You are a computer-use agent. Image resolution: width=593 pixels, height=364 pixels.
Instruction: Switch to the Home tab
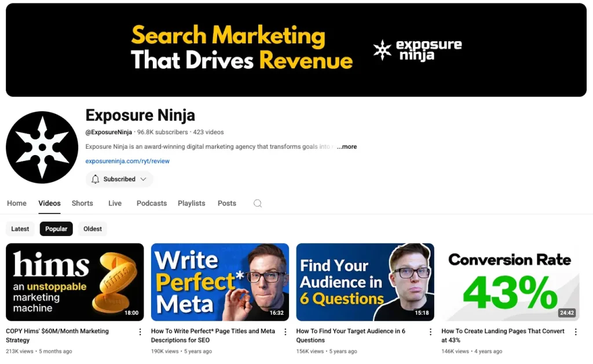pyautogui.click(x=17, y=203)
